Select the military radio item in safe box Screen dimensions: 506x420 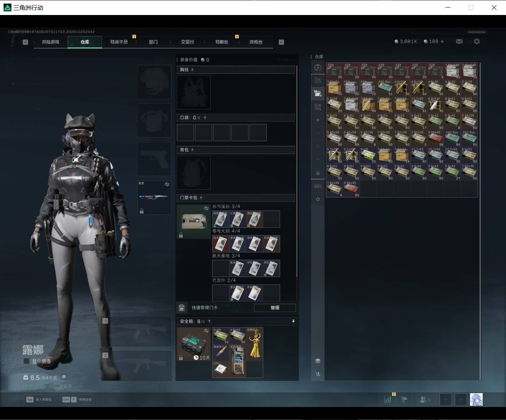[238, 361]
